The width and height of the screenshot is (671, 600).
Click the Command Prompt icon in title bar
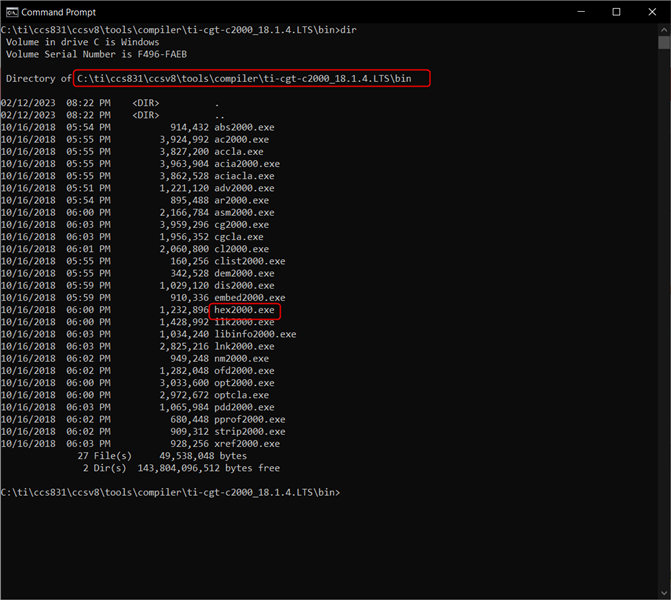point(12,12)
